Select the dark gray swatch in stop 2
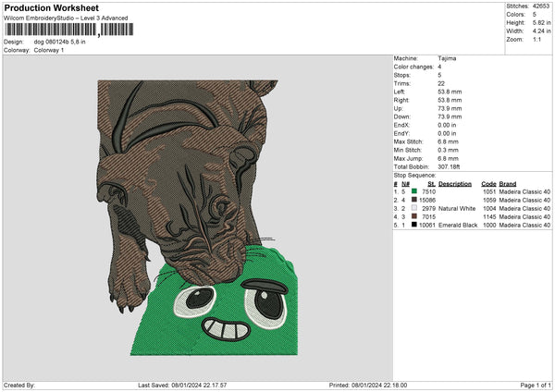Screen dimensions: 555x392 [413, 200]
